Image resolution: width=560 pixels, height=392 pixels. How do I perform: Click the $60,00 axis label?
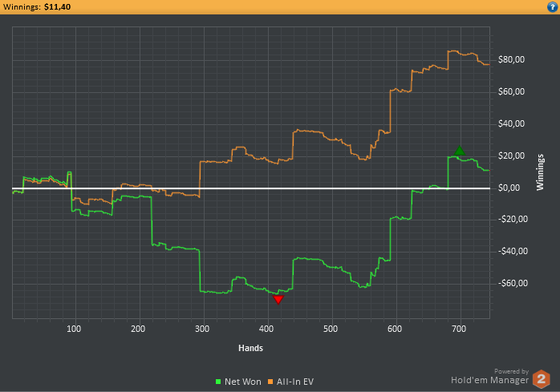(511, 91)
